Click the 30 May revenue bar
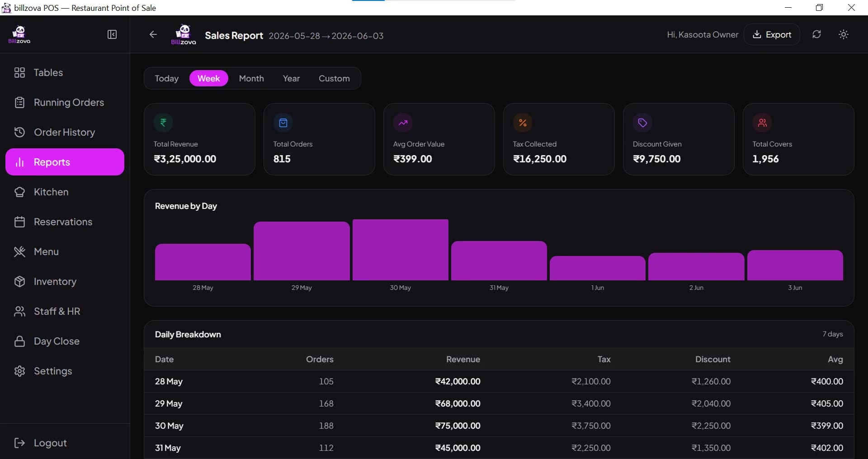 (x=401, y=250)
